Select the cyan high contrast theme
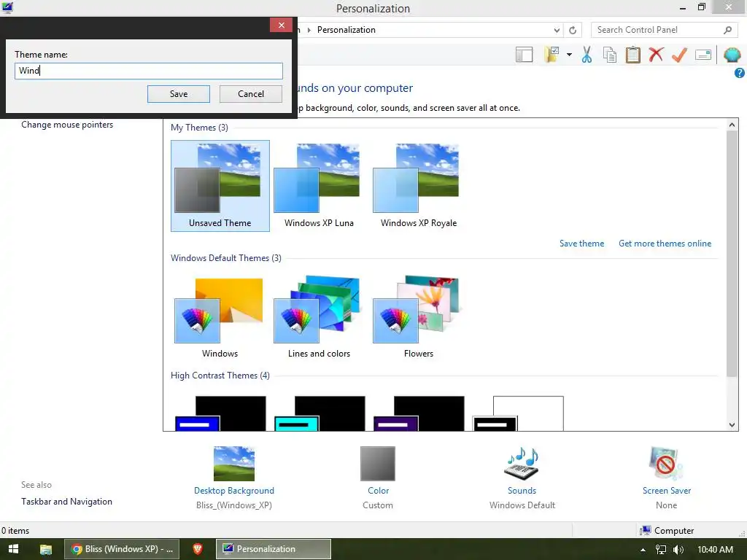This screenshot has height=560, width=747. [320, 413]
